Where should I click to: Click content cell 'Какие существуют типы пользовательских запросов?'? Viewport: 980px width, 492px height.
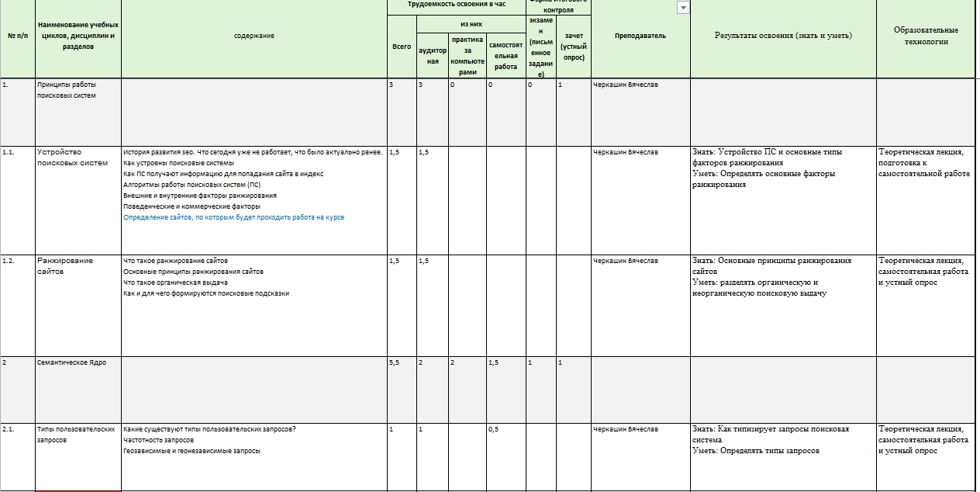tap(254, 456)
